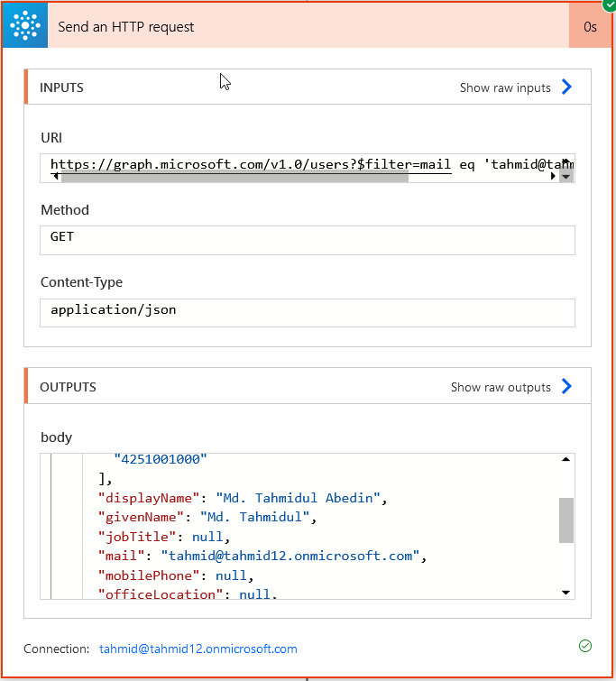The width and height of the screenshot is (616, 681).
Task: Open raw outputs chevron arrow
Action: 566,386
